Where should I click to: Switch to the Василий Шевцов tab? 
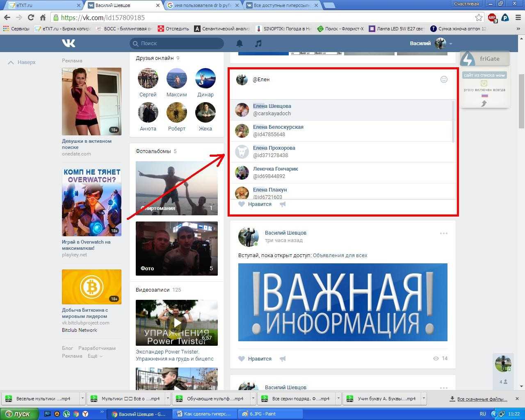coord(122,5)
